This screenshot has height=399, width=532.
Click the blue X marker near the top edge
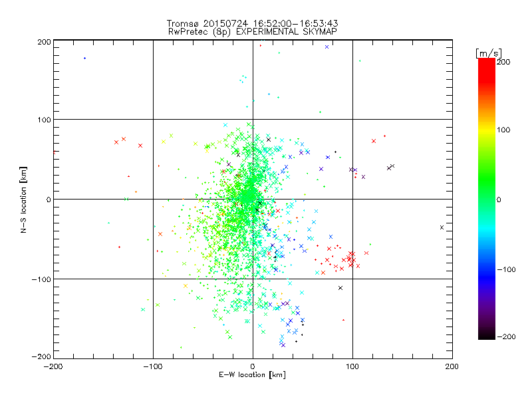[x=327, y=47]
